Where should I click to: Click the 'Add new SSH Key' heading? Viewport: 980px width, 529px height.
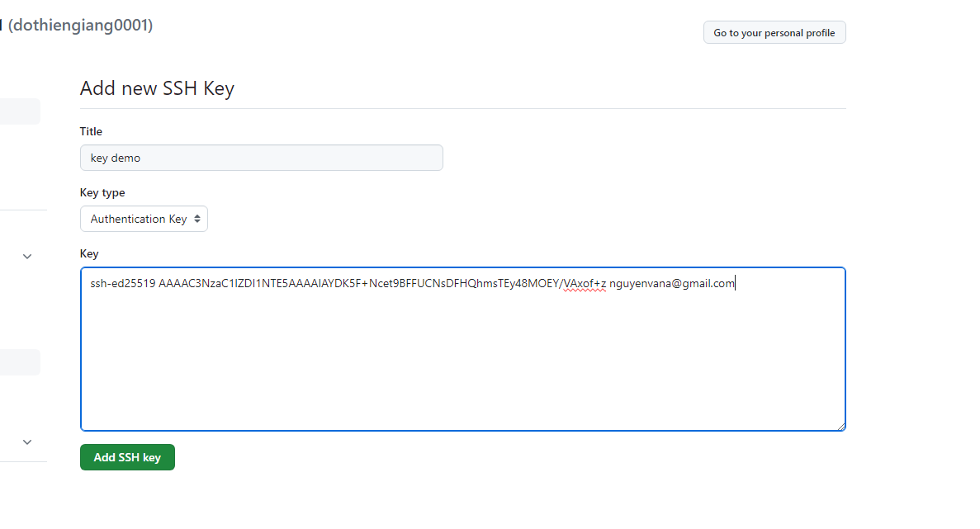tap(157, 88)
